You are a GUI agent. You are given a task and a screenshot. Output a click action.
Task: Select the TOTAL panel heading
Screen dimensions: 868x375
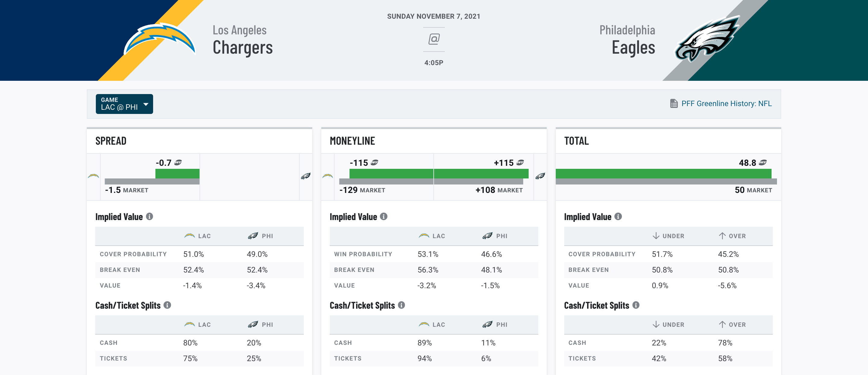click(576, 141)
